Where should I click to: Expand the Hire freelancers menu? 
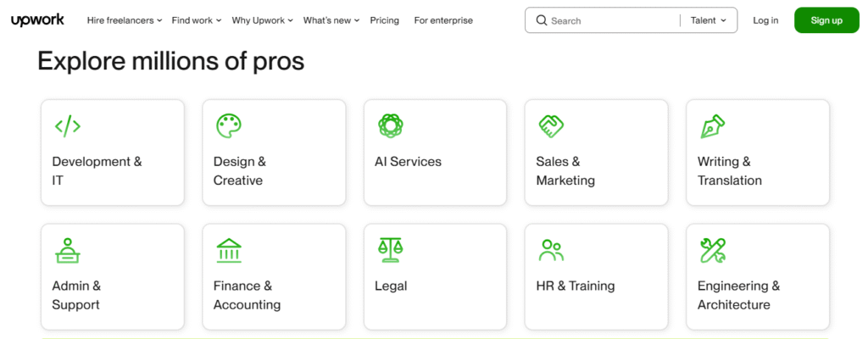124,20
